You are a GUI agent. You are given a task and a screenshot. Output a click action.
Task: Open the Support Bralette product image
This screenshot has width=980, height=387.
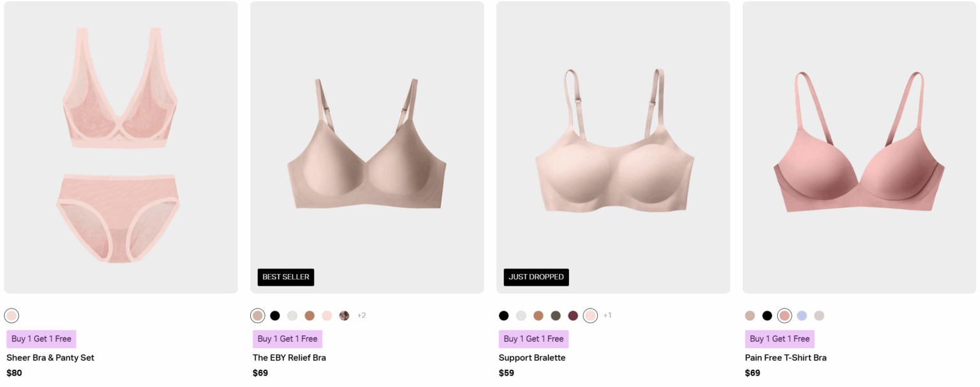(613, 147)
